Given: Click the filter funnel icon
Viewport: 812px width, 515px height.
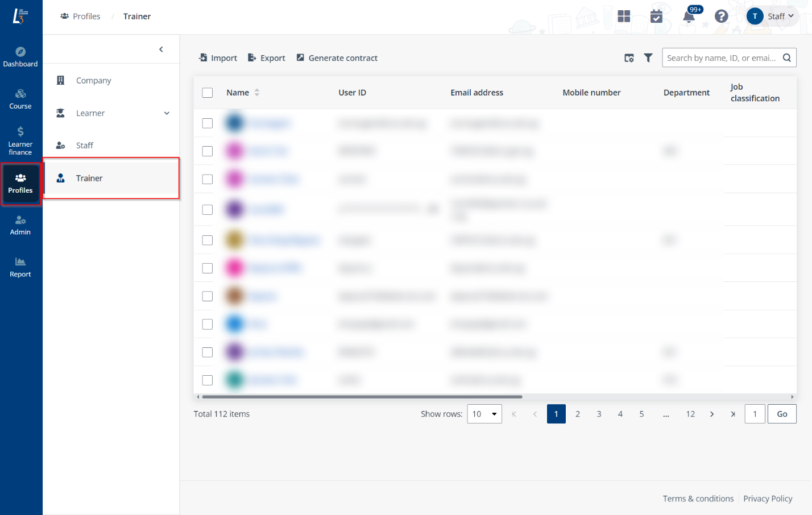Looking at the screenshot, I should pyautogui.click(x=648, y=58).
